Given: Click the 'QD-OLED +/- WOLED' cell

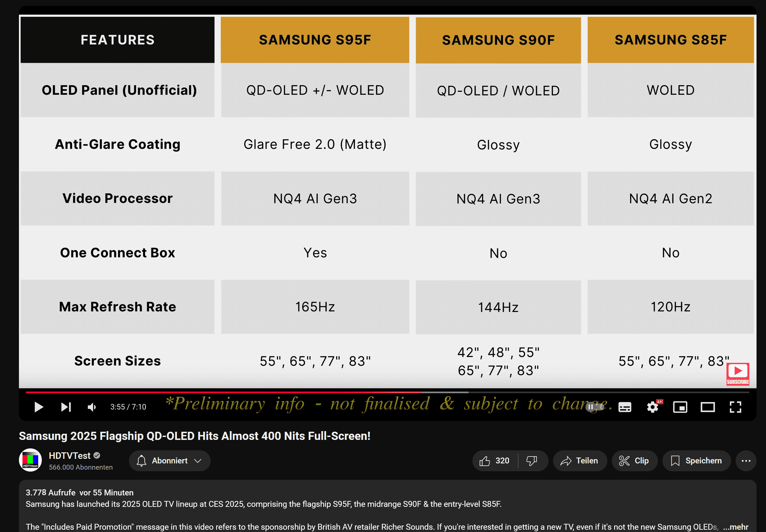Looking at the screenshot, I should click(315, 90).
